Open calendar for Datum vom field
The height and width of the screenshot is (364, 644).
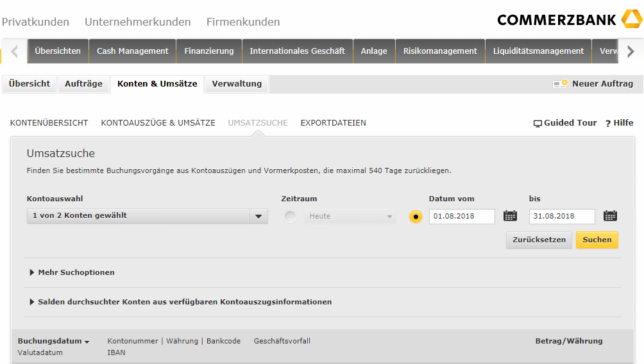[x=510, y=216]
